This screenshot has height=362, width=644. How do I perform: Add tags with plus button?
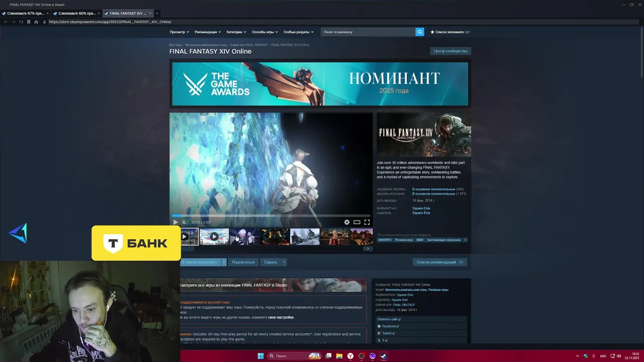click(x=465, y=240)
